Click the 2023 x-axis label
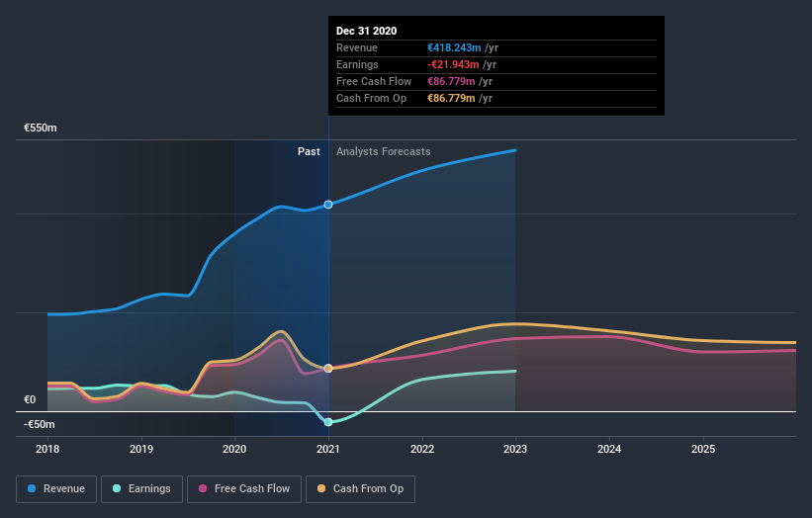 tap(515, 449)
